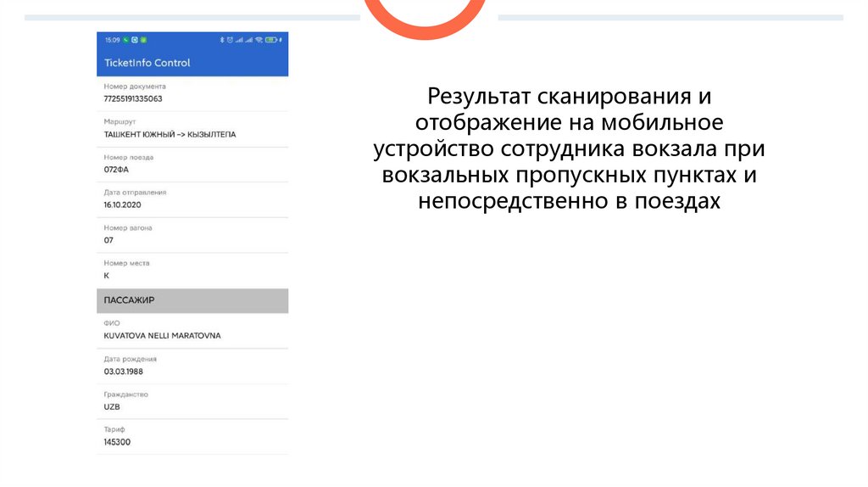Select citizenship value UZB
This screenshot has height=487, width=868.
point(112,406)
